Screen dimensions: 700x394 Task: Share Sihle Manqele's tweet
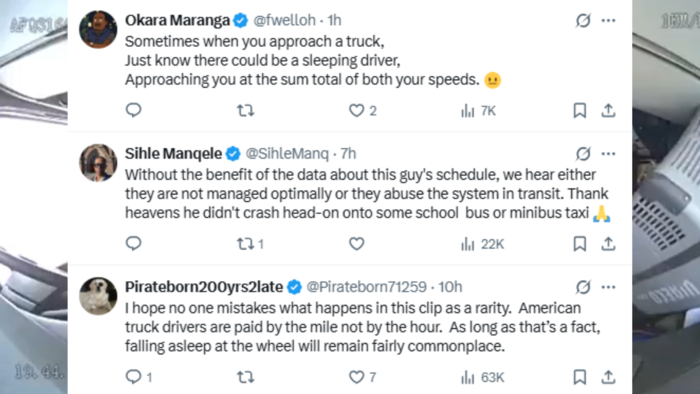[x=608, y=244]
